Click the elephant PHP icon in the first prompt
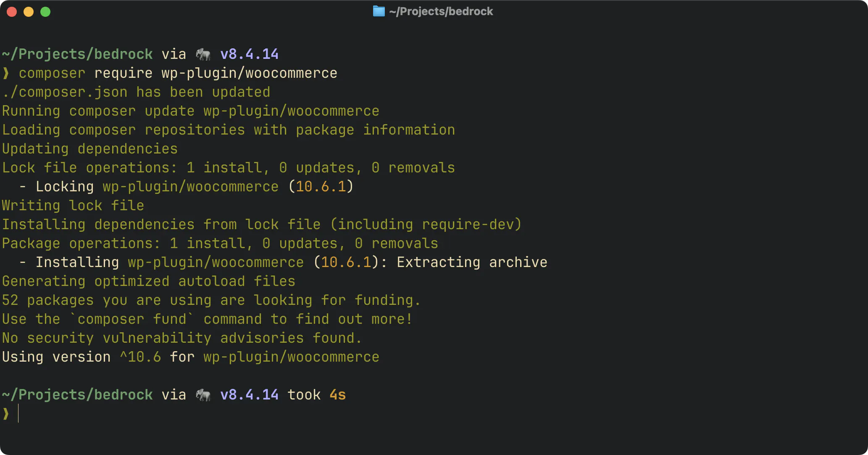 203,54
